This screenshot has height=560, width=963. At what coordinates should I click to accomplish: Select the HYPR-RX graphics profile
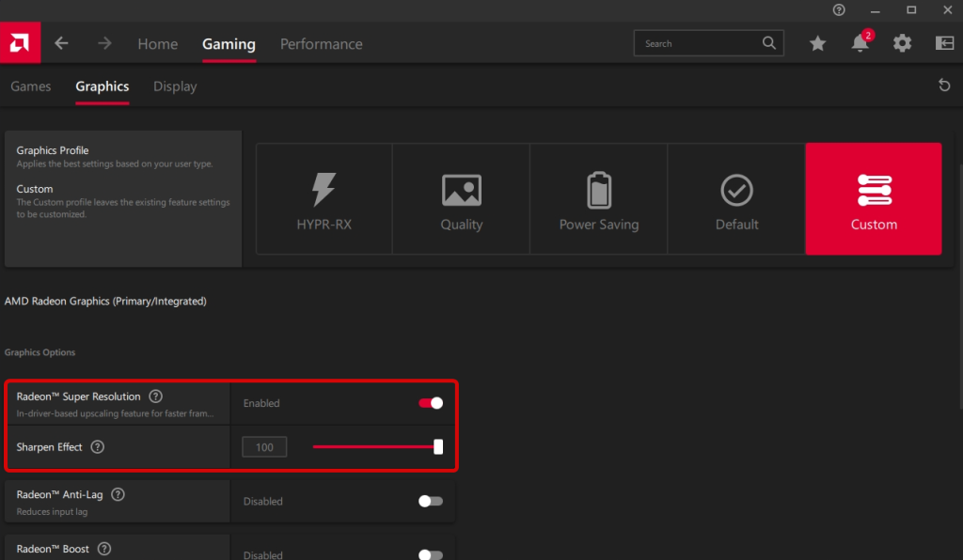324,199
